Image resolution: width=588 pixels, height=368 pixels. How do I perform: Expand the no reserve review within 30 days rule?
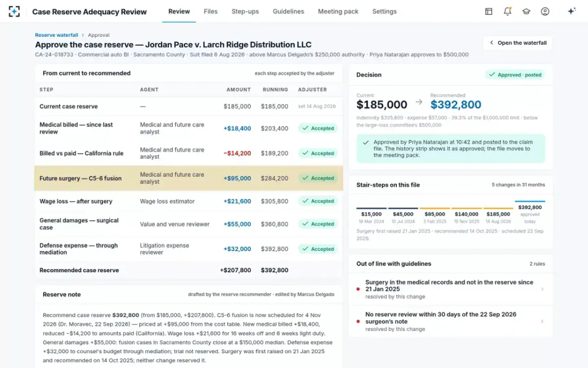(450, 321)
